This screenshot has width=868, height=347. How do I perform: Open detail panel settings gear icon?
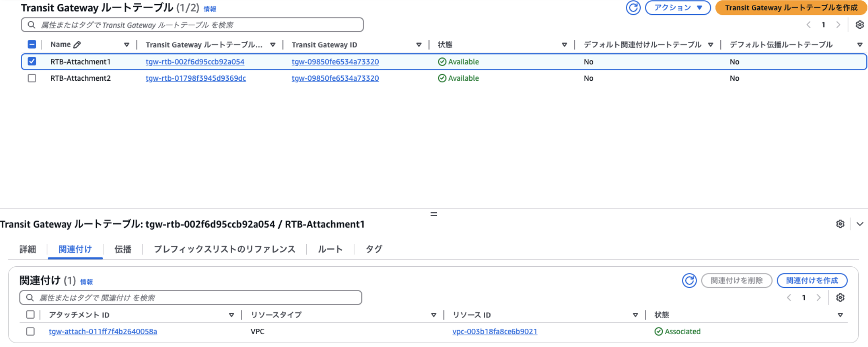[x=840, y=224]
